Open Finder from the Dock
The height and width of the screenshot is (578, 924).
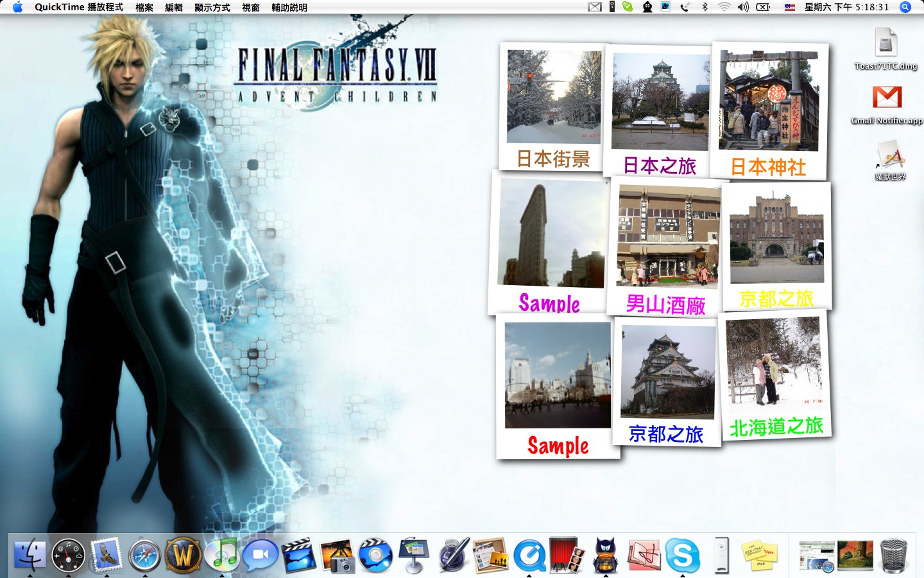30,555
